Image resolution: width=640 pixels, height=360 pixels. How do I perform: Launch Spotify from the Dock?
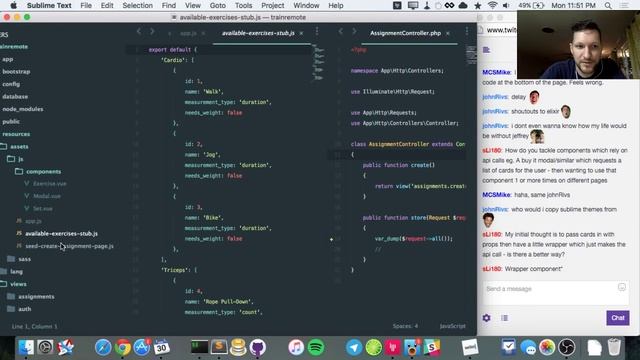pos(316,347)
